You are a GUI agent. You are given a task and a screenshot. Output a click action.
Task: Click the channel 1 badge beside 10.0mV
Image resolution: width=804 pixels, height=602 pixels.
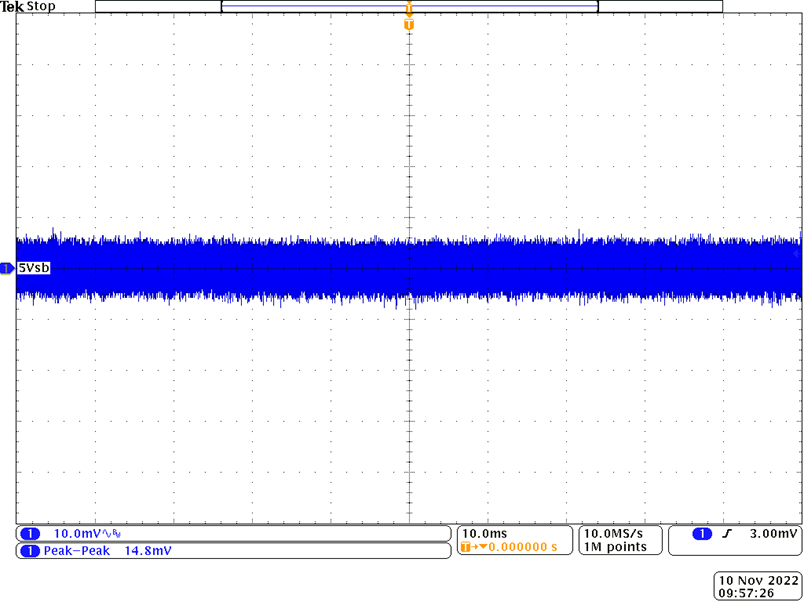click(29, 535)
